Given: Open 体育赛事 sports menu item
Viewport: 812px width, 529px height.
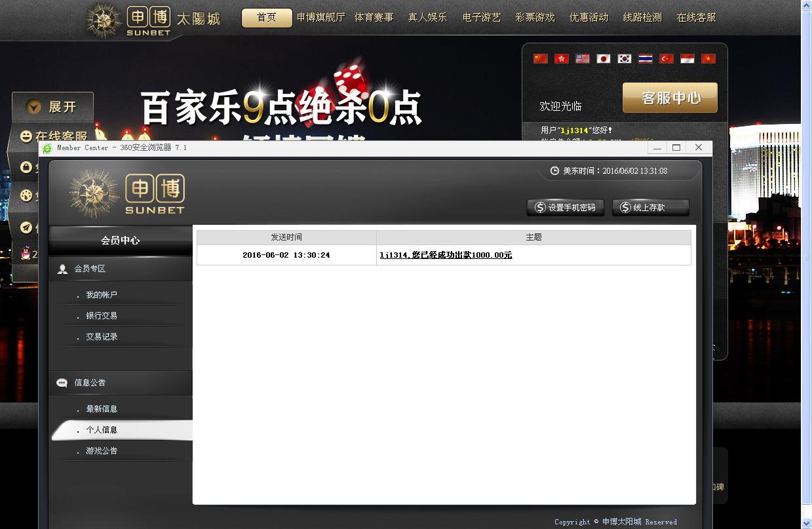Looking at the screenshot, I should [x=374, y=18].
